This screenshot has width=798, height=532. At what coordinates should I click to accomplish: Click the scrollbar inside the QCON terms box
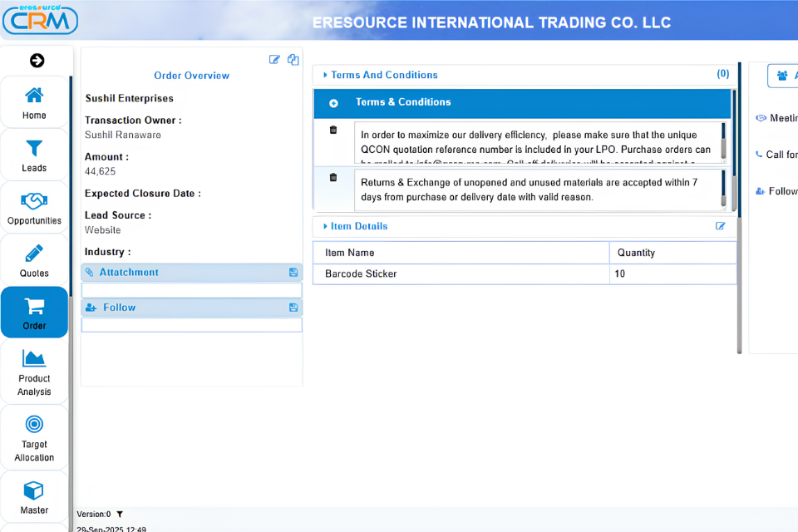coord(723,142)
